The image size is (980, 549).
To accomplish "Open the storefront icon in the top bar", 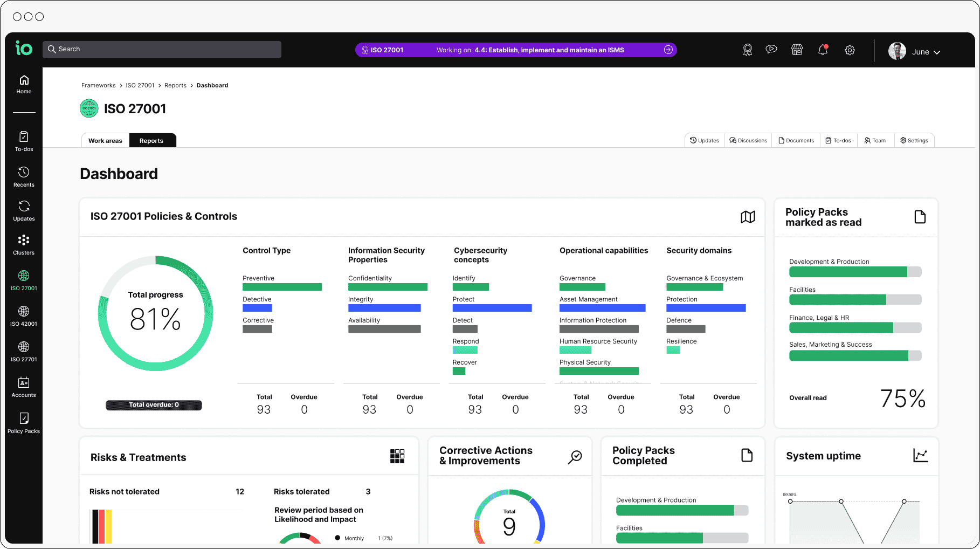I will (797, 50).
